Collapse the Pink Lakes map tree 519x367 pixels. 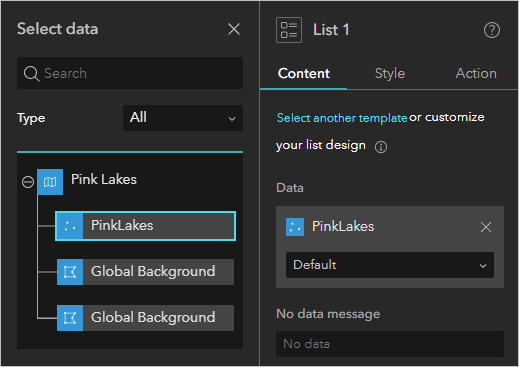click(28, 182)
